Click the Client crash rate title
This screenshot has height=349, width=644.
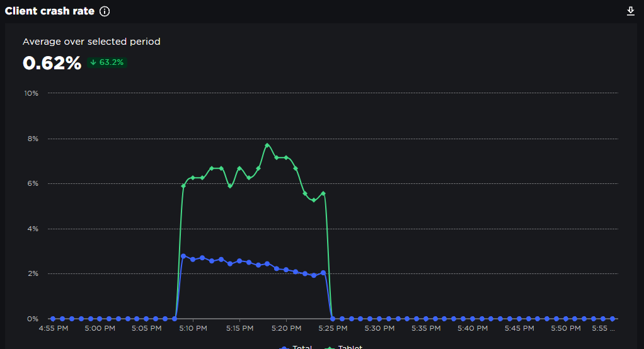point(50,11)
